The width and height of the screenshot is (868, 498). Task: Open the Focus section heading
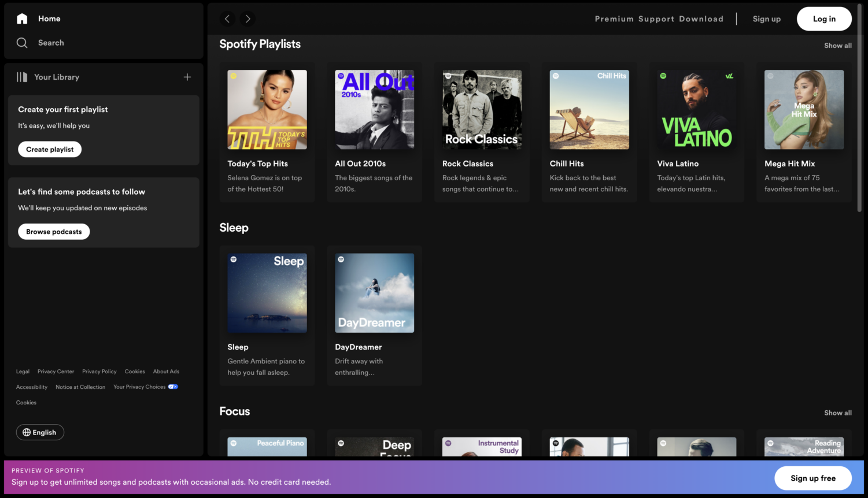235,411
